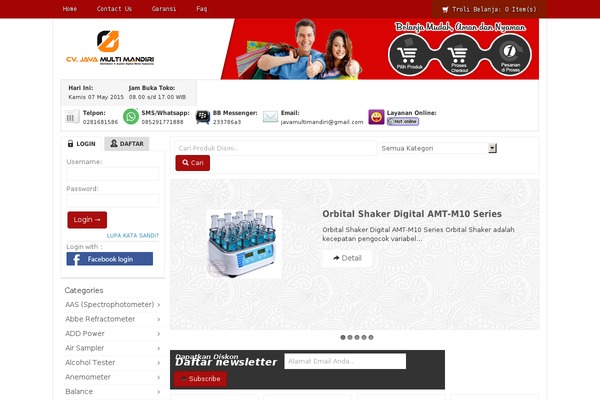Click the Telpon phone icon
Screen dimensions: 600x400
click(72, 117)
